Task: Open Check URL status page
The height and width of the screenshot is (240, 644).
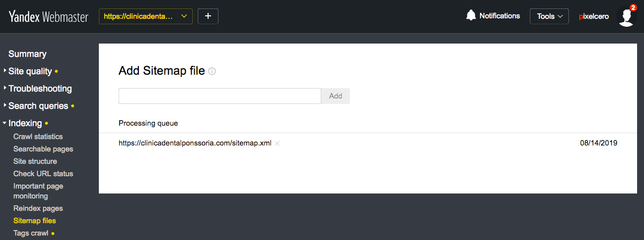Action: [43, 174]
